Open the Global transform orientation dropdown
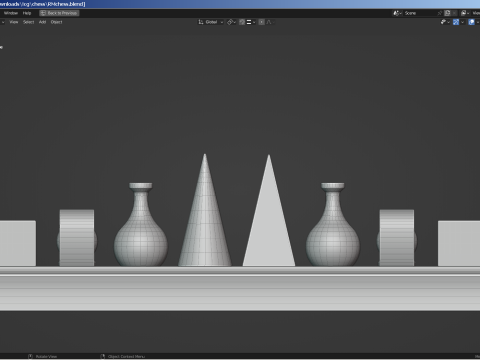 pyautogui.click(x=211, y=22)
